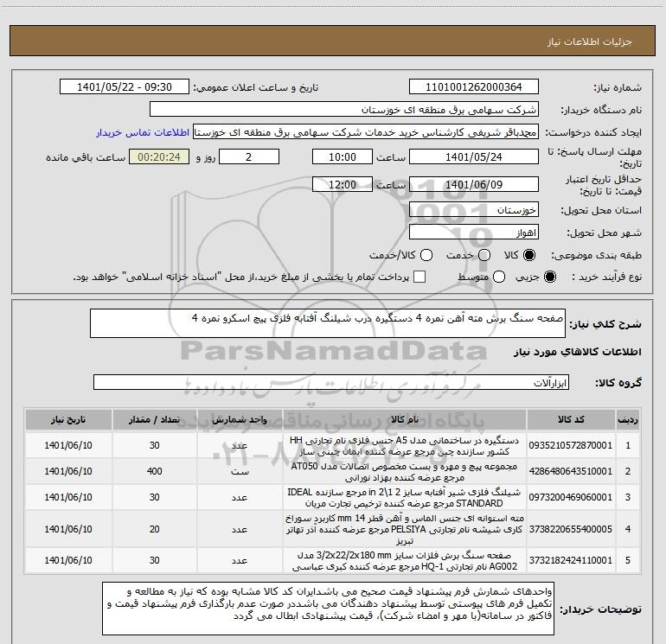Click the need number field 1101001262000364
Image resolution: width=666 pixels, height=644 pixels.
point(474,87)
